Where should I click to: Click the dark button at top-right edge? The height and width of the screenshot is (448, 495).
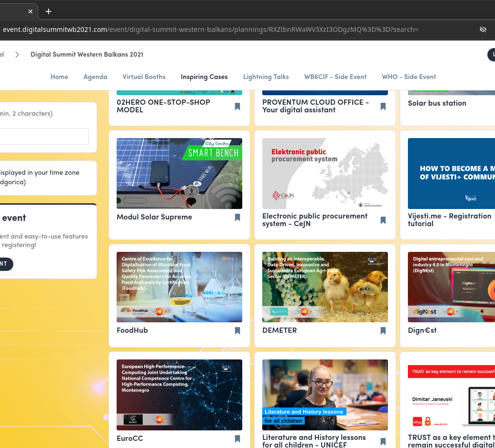point(492,55)
